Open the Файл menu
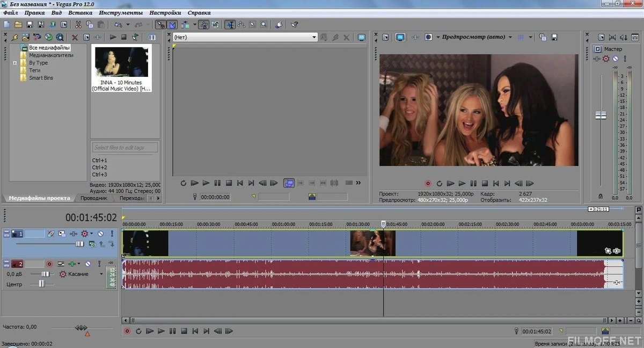 pyautogui.click(x=10, y=12)
